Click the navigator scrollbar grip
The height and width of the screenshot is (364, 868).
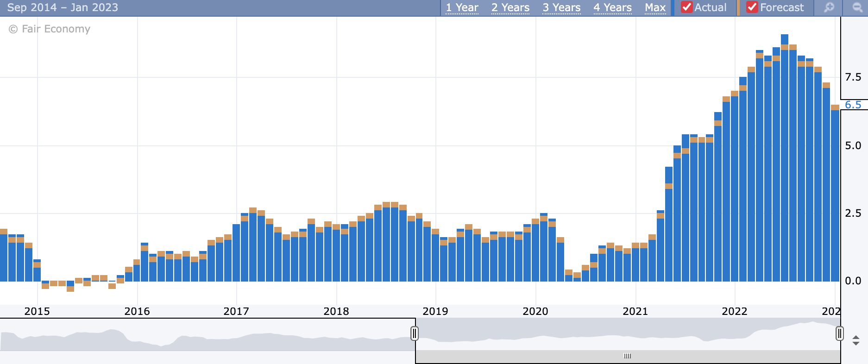[628, 356]
